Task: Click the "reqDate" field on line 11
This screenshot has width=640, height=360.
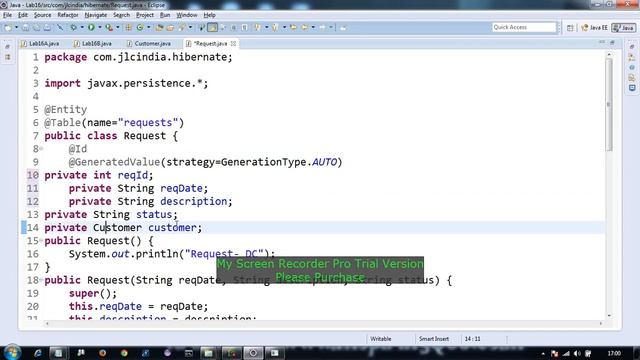Action: pyautogui.click(x=181, y=188)
